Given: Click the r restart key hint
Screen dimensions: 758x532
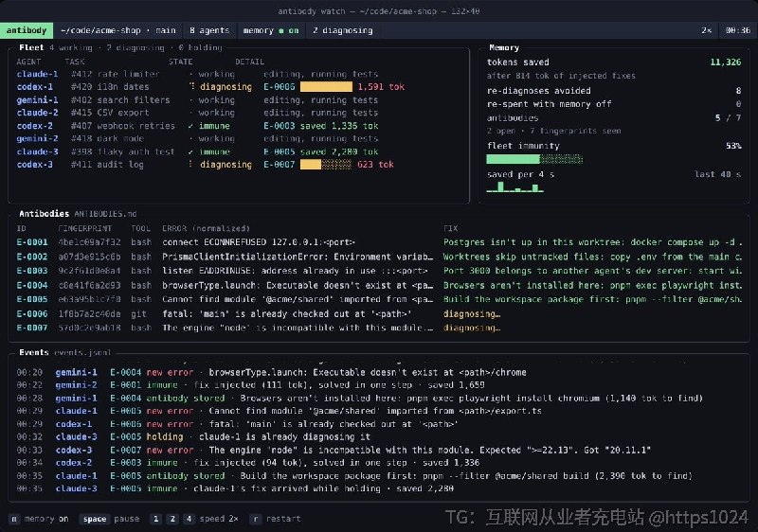Looking at the screenshot, I should [275, 519].
